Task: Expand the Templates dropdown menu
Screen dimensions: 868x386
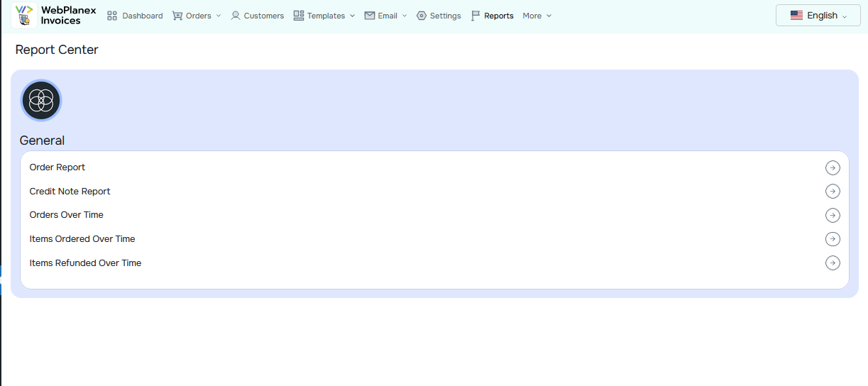Action: [324, 16]
